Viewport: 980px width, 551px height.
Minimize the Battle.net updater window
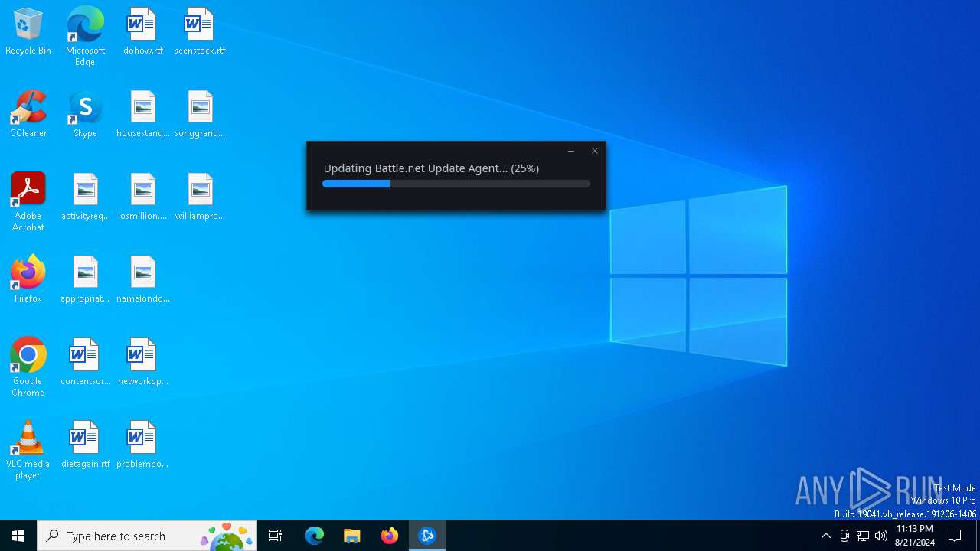tap(571, 151)
